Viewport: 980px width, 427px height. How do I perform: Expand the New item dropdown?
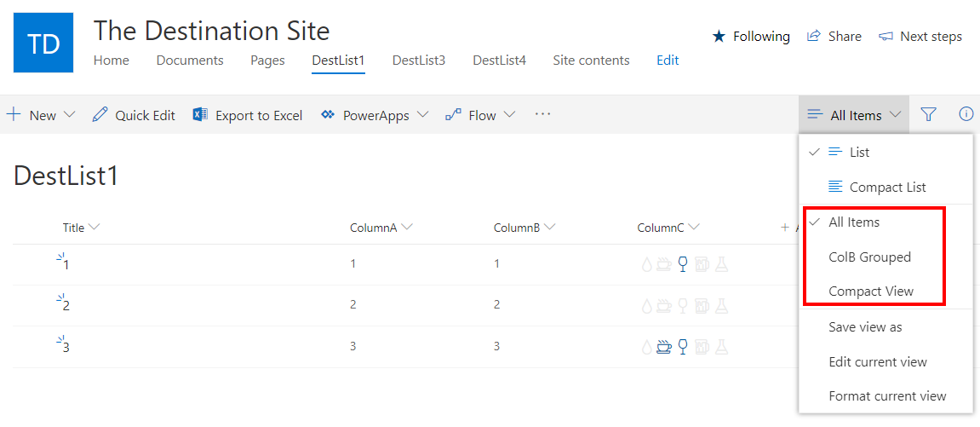(x=70, y=115)
